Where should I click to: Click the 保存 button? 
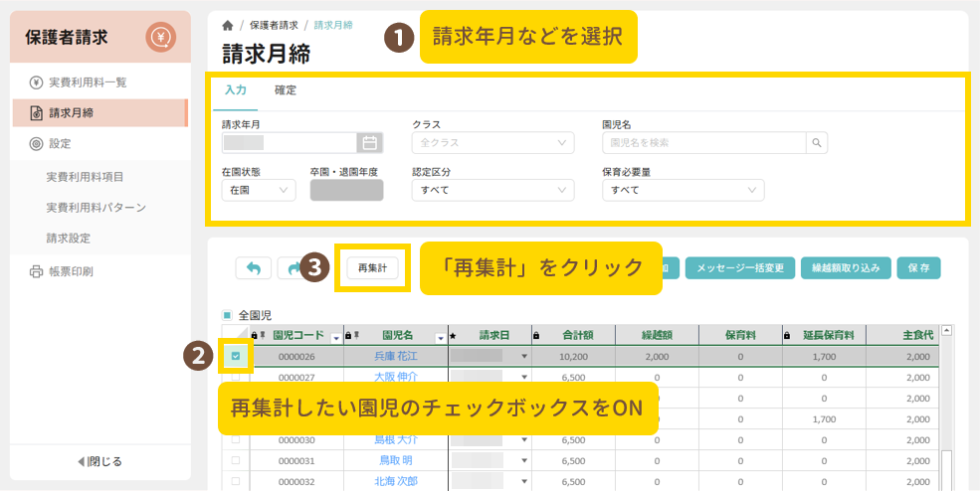[918, 267]
